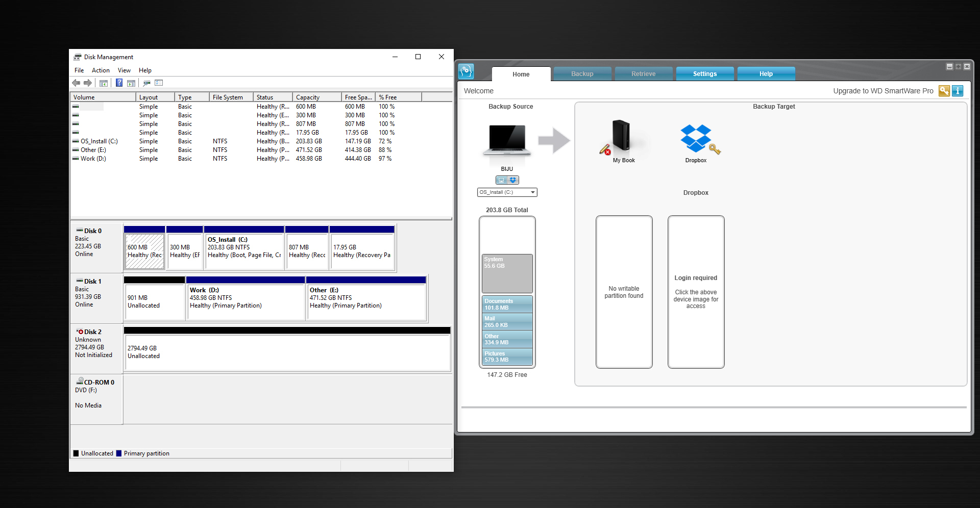Click the Mail 265.0 KB gauge segment
980x508 pixels.
pos(507,322)
